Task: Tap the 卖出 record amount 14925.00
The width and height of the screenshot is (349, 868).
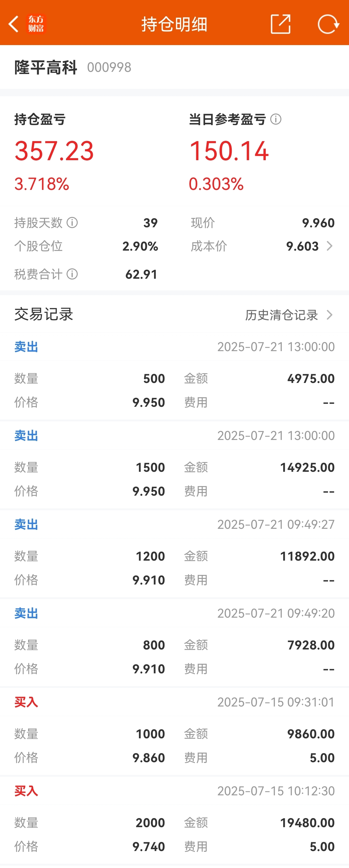Action: [x=307, y=467]
